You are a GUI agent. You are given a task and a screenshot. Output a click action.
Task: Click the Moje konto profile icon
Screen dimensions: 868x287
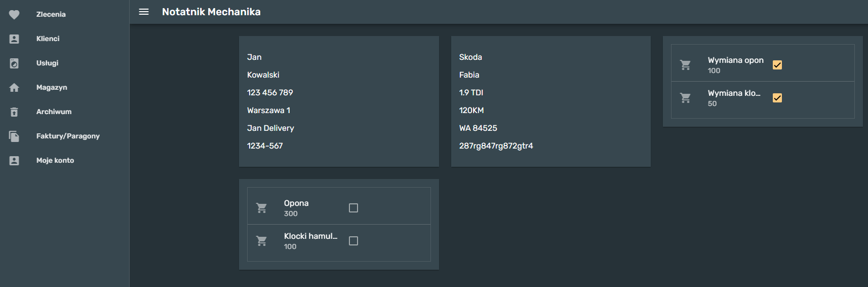14,161
